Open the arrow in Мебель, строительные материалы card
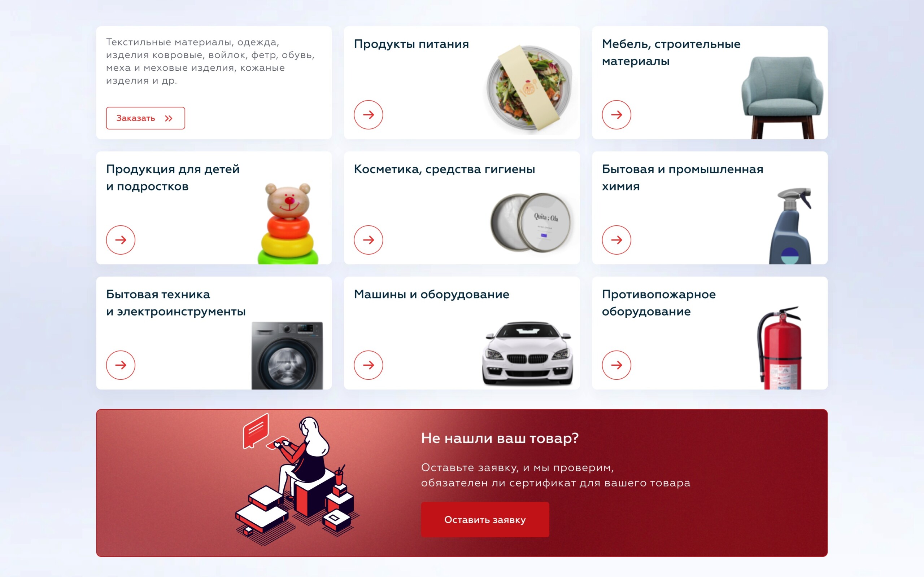This screenshot has height=577, width=924. click(x=616, y=114)
